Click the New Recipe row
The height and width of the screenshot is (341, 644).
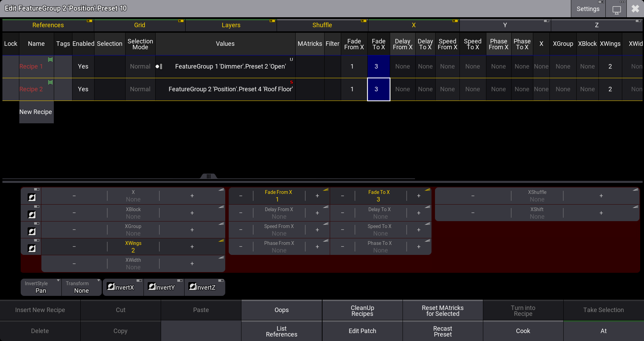(36, 112)
